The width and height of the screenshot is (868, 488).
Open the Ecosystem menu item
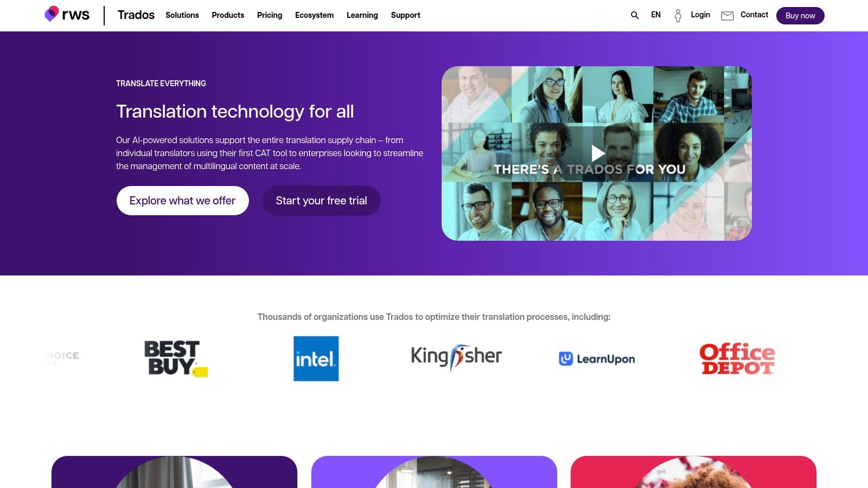click(315, 15)
